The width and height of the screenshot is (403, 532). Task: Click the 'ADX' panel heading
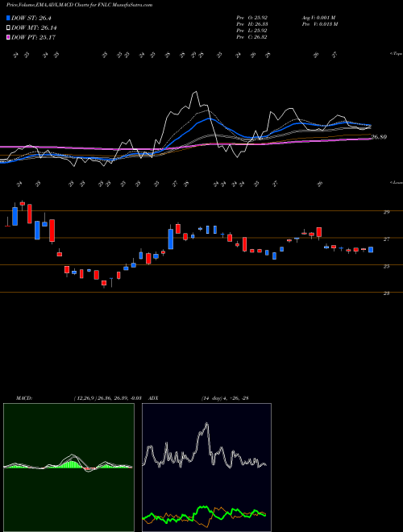point(154,398)
